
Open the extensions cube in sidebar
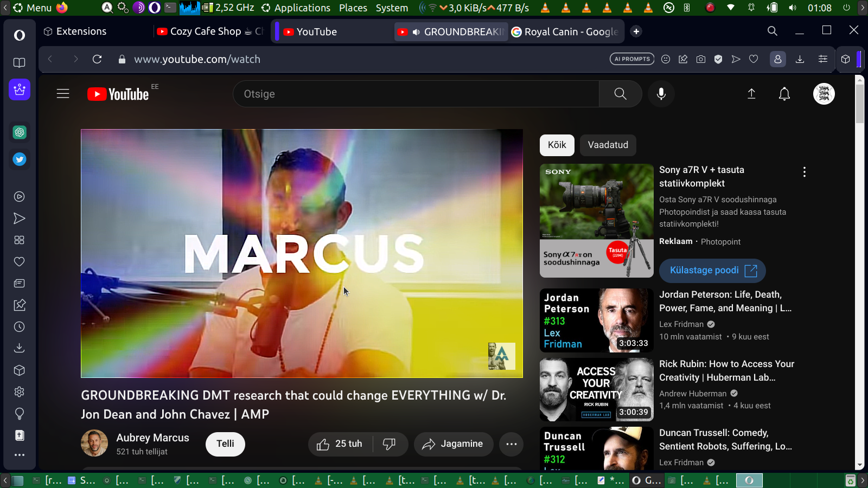(x=20, y=370)
